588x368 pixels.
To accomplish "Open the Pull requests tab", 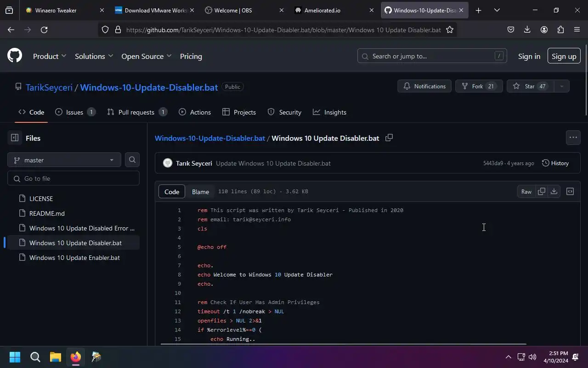I will pos(137,112).
